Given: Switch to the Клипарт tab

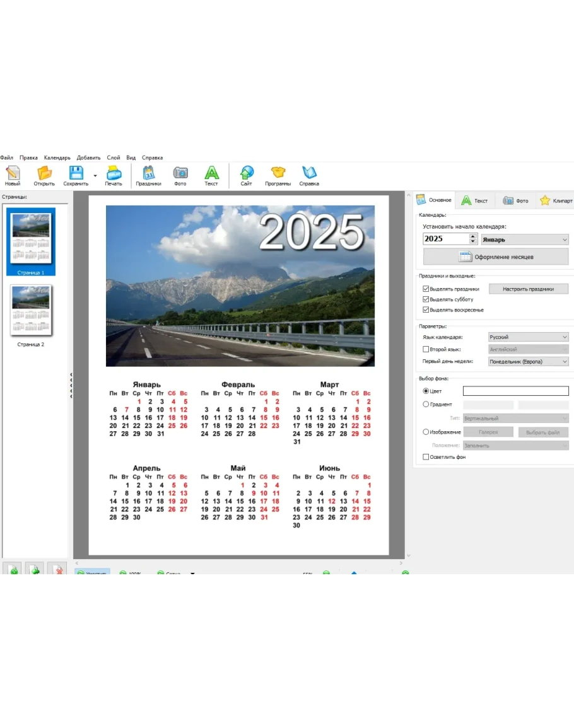Looking at the screenshot, I should click(556, 200).
